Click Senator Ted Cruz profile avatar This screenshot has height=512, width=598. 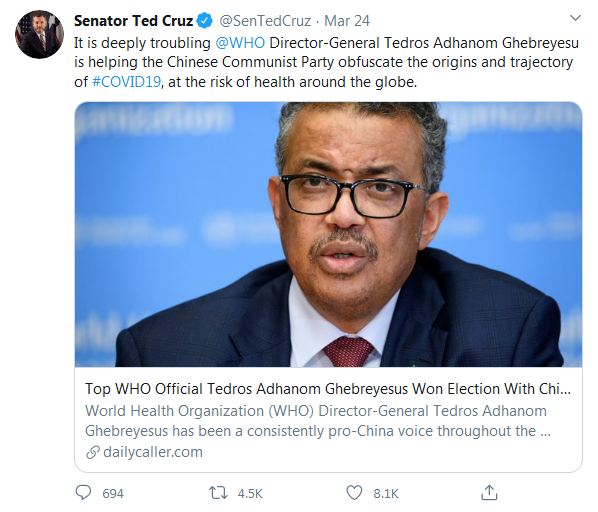click(39, 34)
